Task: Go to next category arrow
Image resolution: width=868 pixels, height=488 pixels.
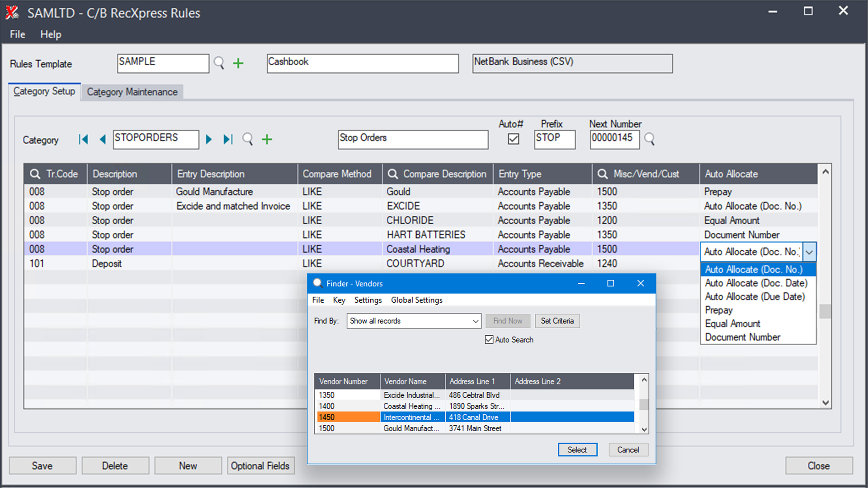Action: point(209,139)
